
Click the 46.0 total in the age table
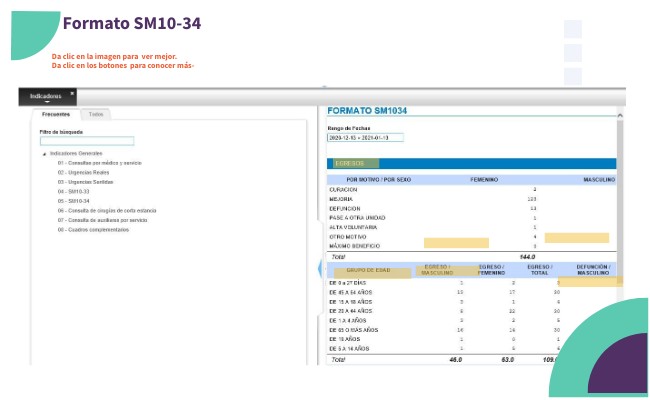click(x=456, y=360)
